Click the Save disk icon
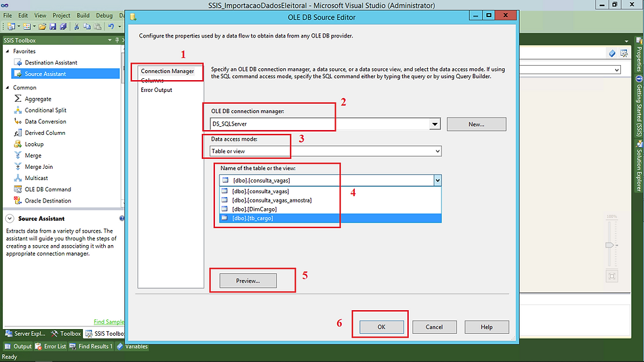Viewport: 644px width, 362px height. pyautogui.click(x=53, y=27)
